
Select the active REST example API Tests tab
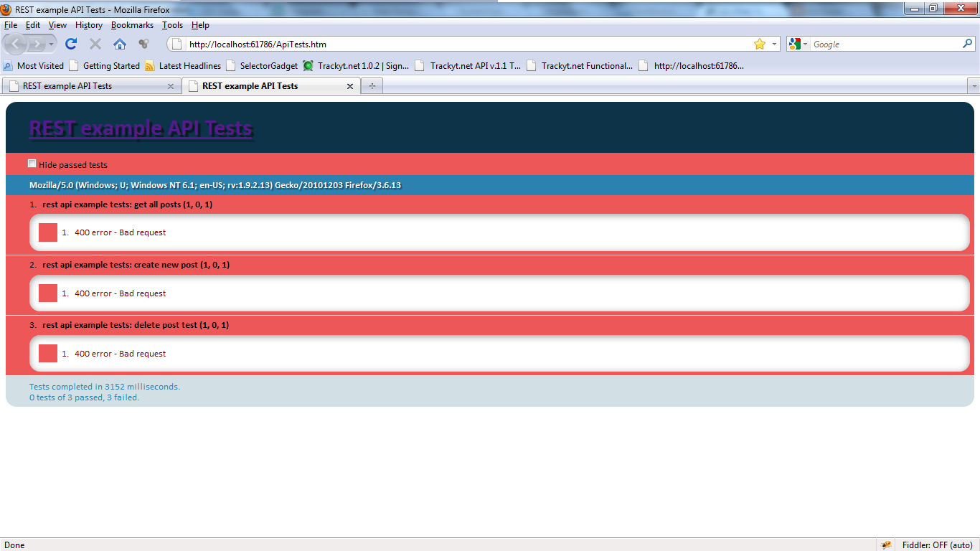click(x=271, y=86)
